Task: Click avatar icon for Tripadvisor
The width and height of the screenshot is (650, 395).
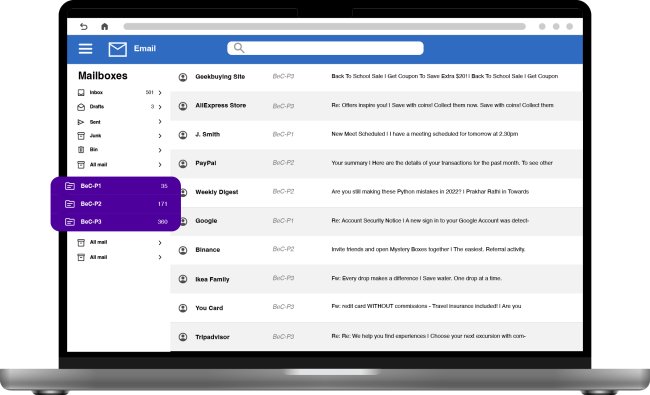Action: [x=183, y=337]
